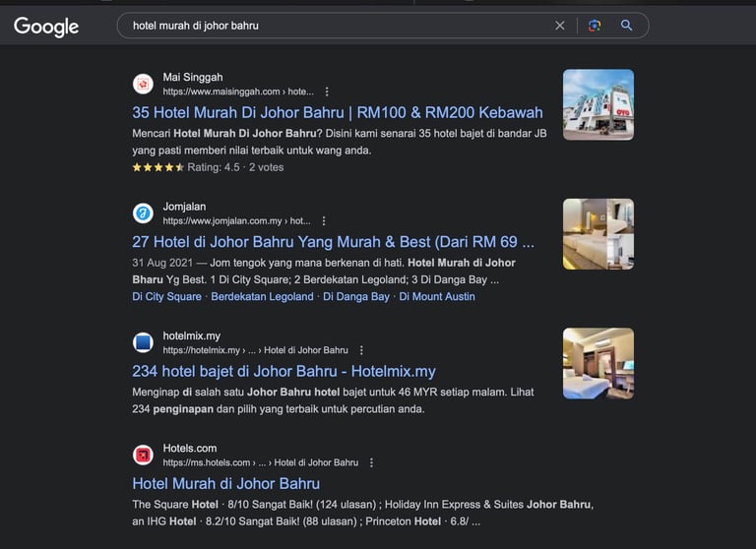Image resolution: width=756 pixels, height=549 pixels.
Task: Click the hotelmix.my URL breadcrumb
Action: point(256,350)
